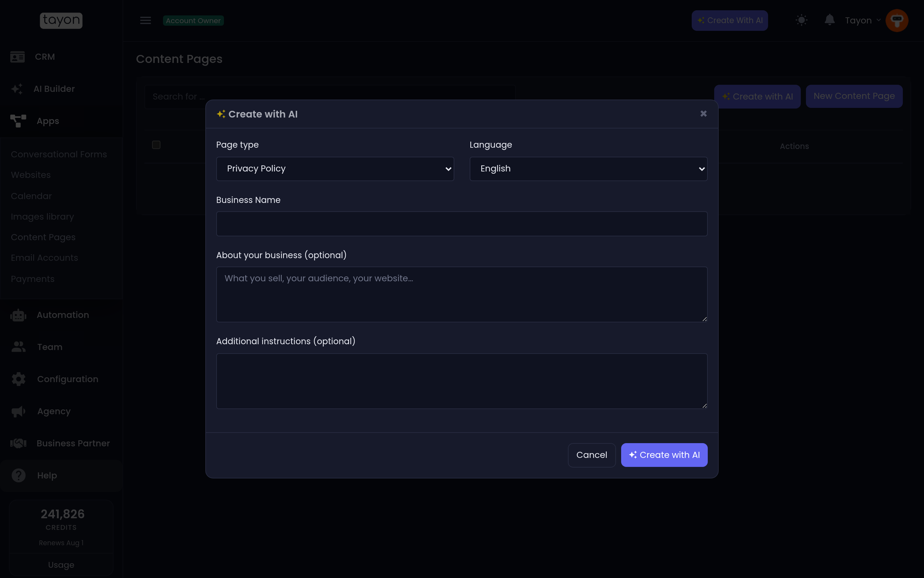The image size is (924, 578).
Task: Open Help in sidebar
Action: tap(61, 476)
